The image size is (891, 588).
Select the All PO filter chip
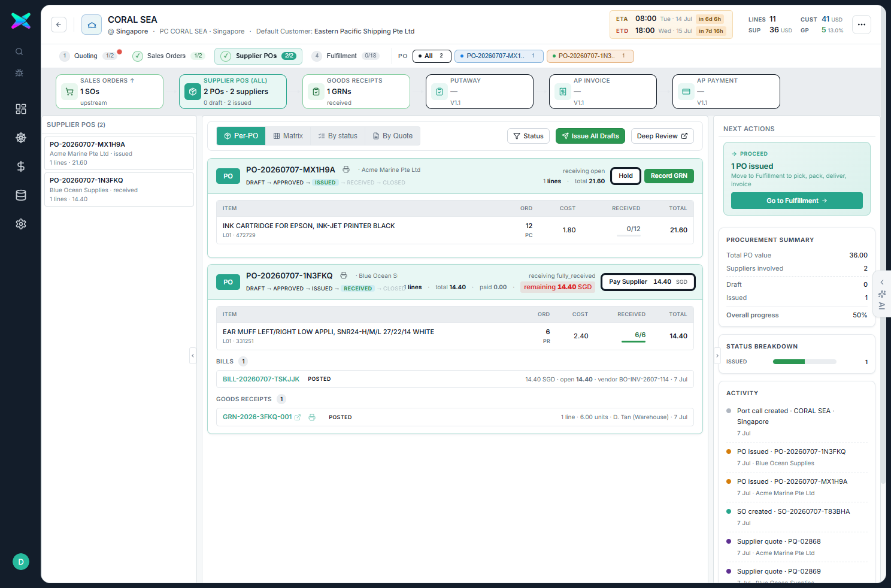click(432, 56)
